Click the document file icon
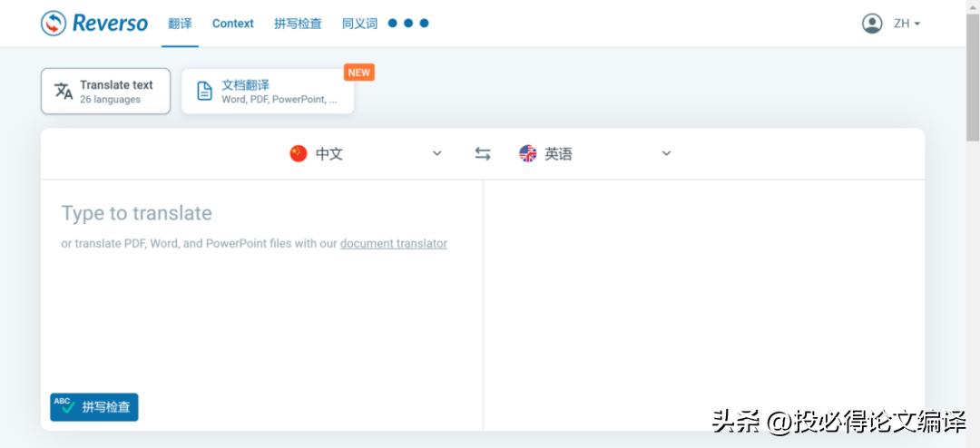 click(x=204, y=92)
